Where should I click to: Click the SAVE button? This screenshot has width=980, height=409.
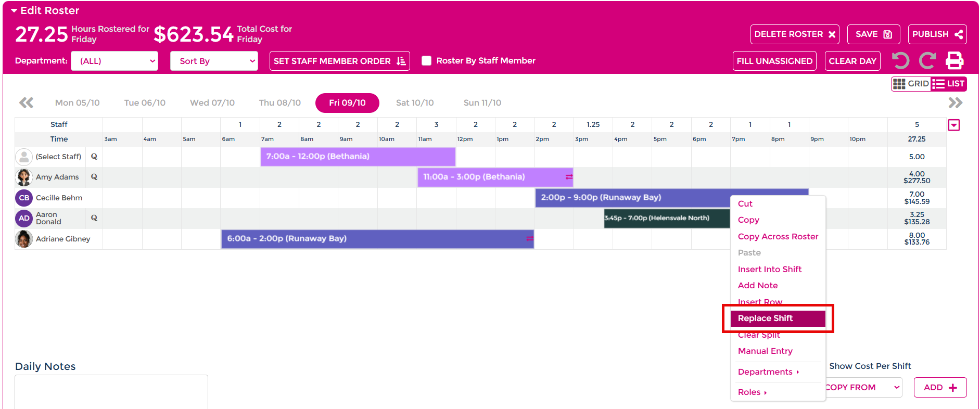tap(874, 34)
